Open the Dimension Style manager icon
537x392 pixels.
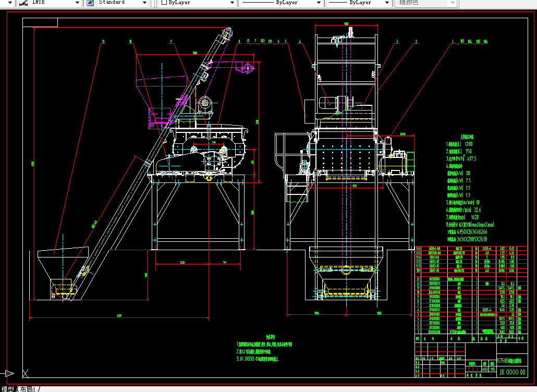(23, 3)
